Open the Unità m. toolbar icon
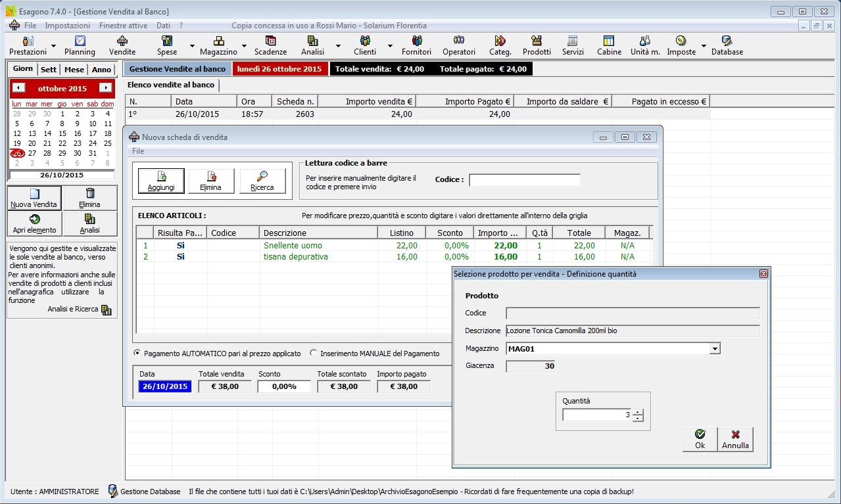841x504 pixels. click(x=645, y=46)
